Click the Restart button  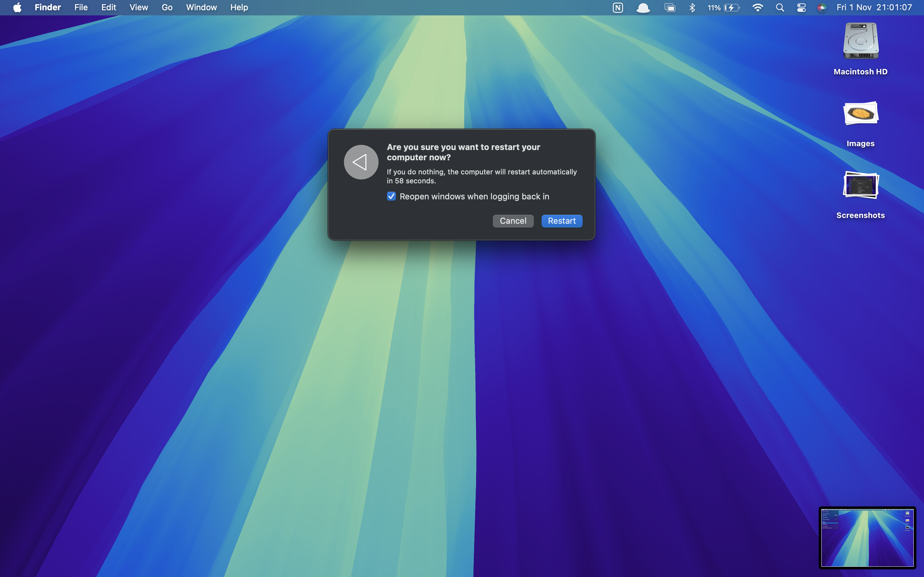pyautogui.click(x=562, y=221)
